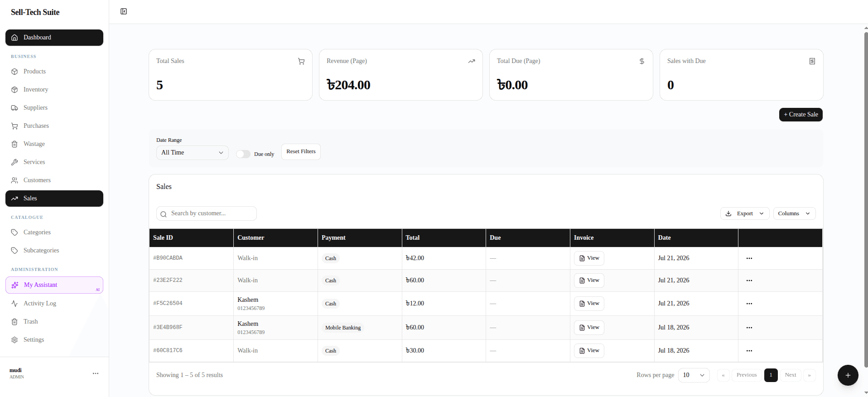Viewport: 868px width, 397px height.
Task: Click the Previous page button
Action: [x=747, y=375]
